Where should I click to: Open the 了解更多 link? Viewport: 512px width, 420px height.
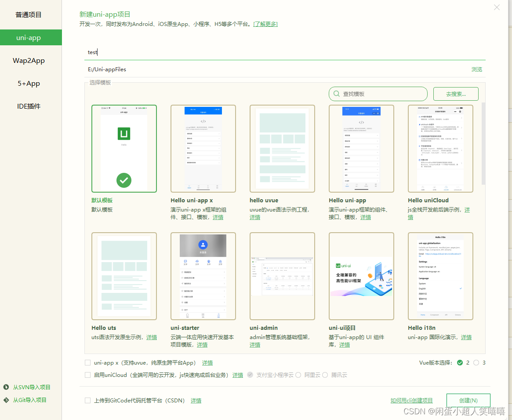(x=265, y=24)
